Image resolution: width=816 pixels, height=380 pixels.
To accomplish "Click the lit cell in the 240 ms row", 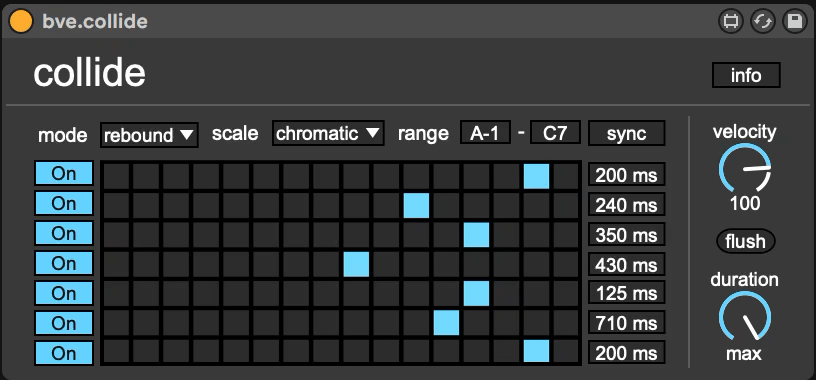I will click(x=416, y=205).
